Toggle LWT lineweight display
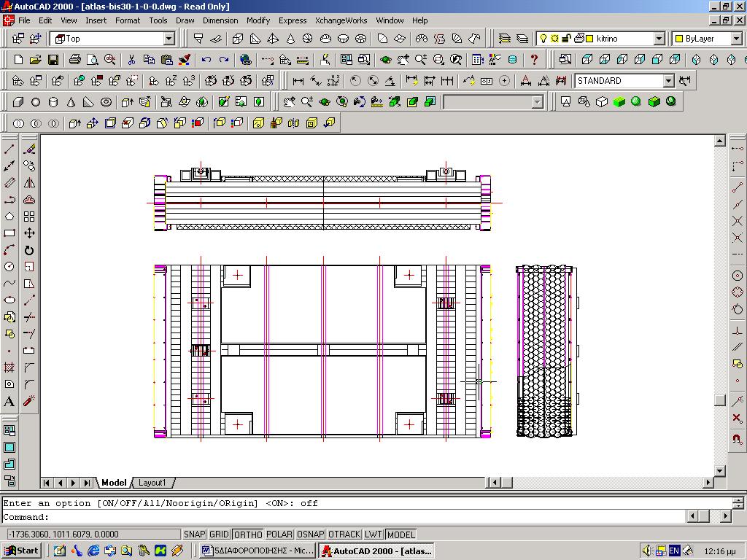The height and width of the screenshot is (560, 747). click(373, 534)
